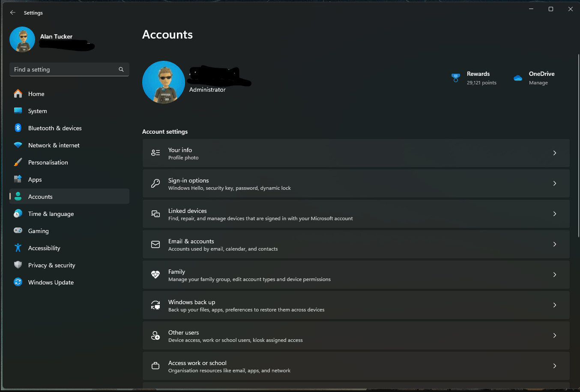Click the Account settings heading
This screenshot has height=392, width=580.
(165, 132)
